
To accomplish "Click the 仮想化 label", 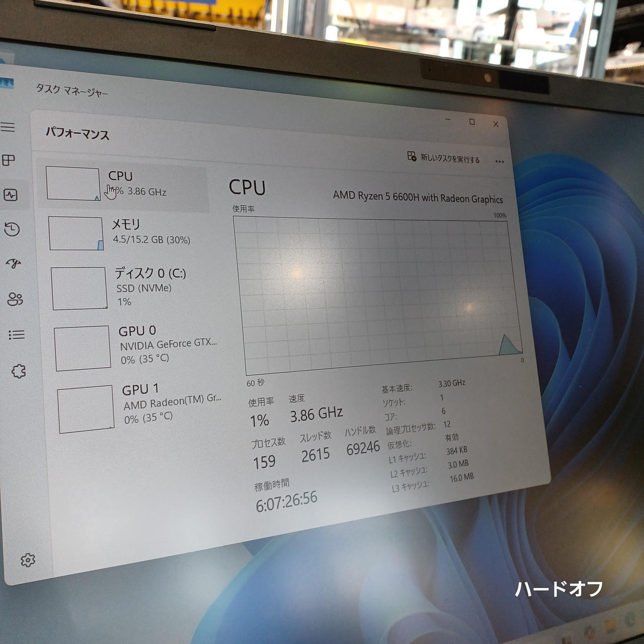I will 399,445.
